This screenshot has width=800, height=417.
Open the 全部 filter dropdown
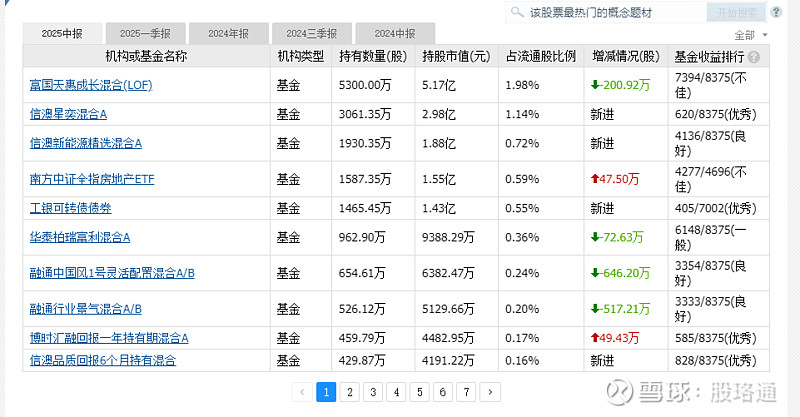coord(751,35)
